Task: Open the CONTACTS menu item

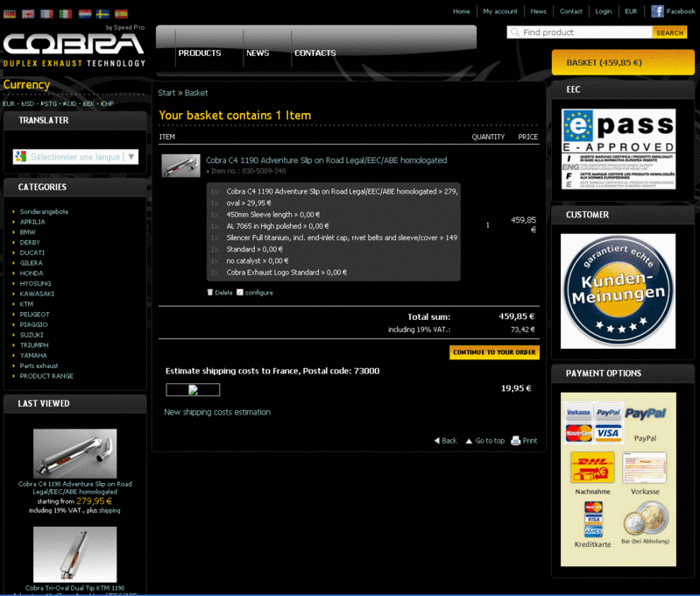Action: 315,53
